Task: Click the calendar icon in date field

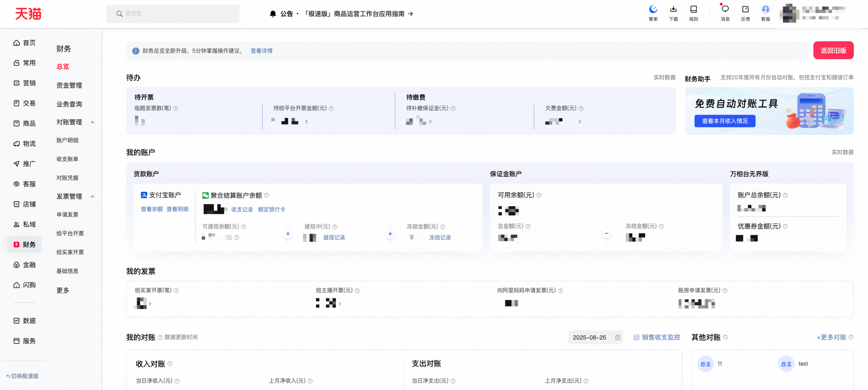Action: tap(618, 338)
